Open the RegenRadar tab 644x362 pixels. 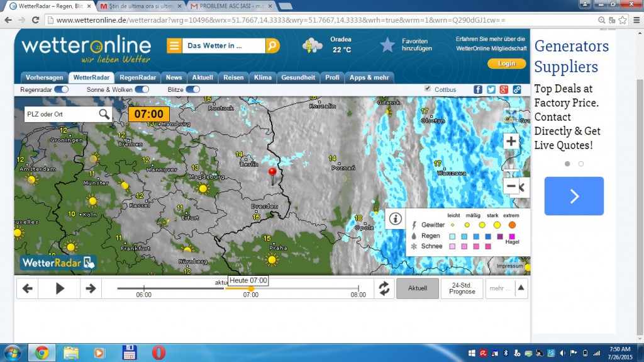point(138,77)
